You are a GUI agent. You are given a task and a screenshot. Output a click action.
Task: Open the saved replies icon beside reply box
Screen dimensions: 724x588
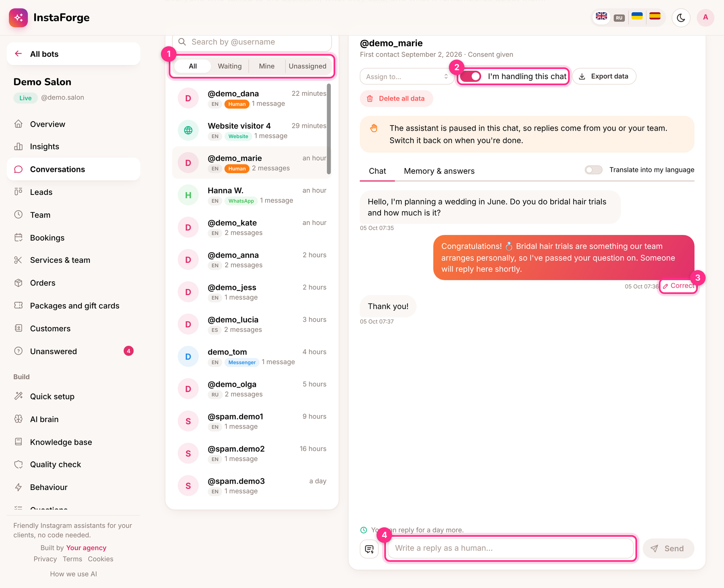[369, 549]
